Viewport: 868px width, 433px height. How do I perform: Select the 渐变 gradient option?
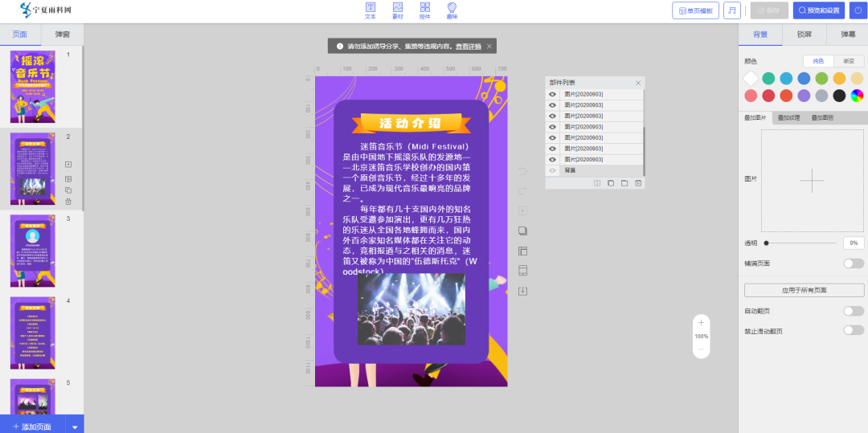tap(849, 61)
